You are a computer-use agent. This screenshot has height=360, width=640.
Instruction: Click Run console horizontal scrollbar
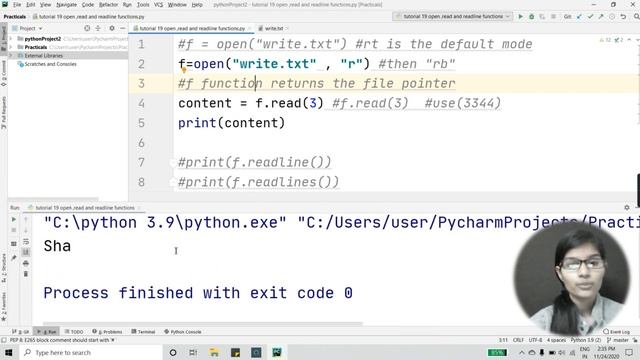tap(202, 324)
